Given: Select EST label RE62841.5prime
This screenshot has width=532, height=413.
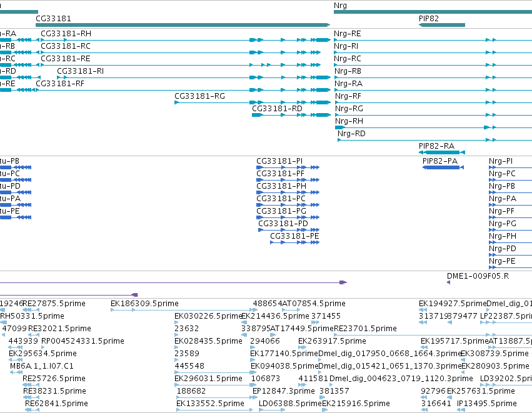Looking at the screenshot, I should point(56,404).
